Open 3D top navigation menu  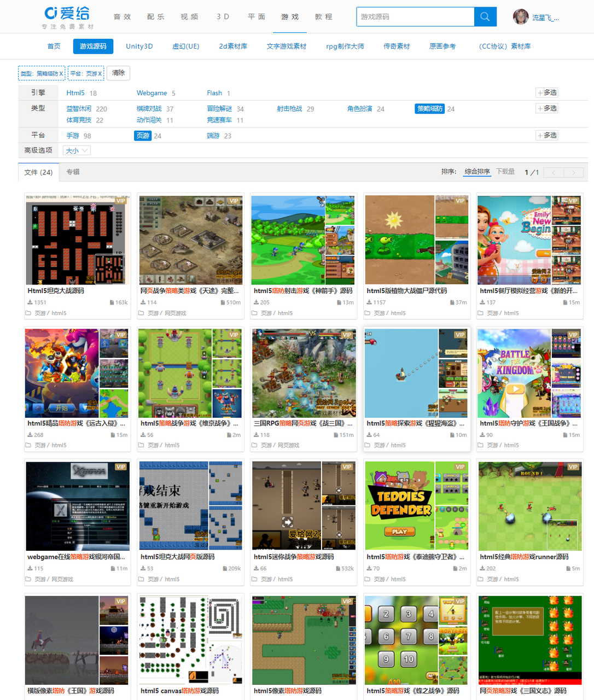coord(223,17)
